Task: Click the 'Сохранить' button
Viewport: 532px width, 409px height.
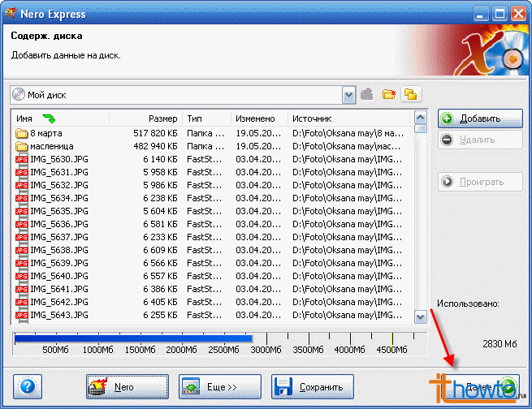Action: click(x=313, y=387)
